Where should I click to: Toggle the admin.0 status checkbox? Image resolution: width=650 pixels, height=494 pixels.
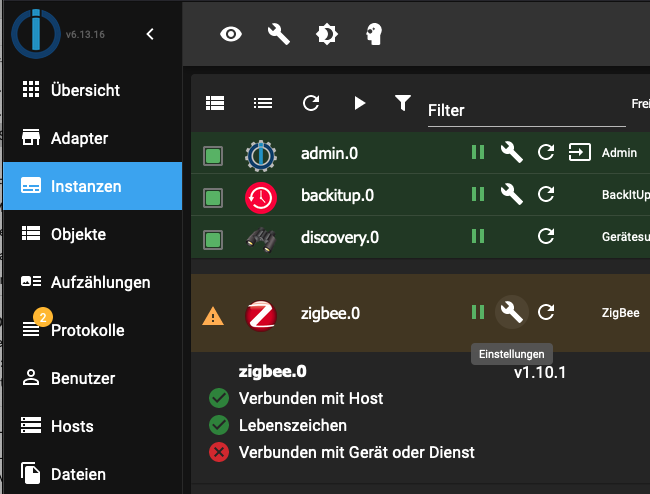tap(213, 156)
